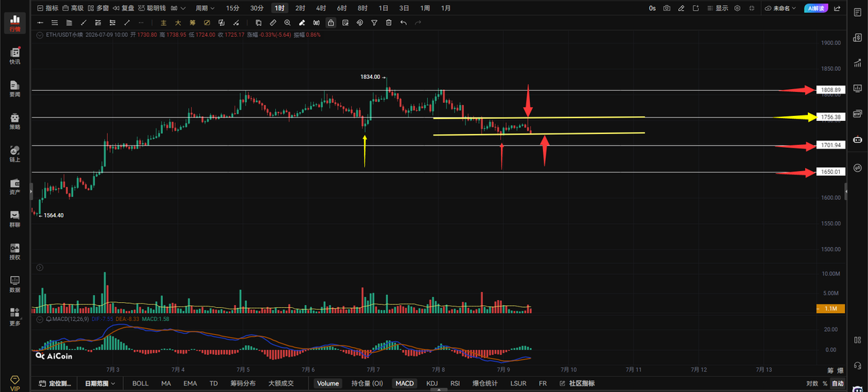Image resolution: width=868 pixels, height=392 pixels.
Task: Open the VIP diamond icon
Action: click(15, 382)
